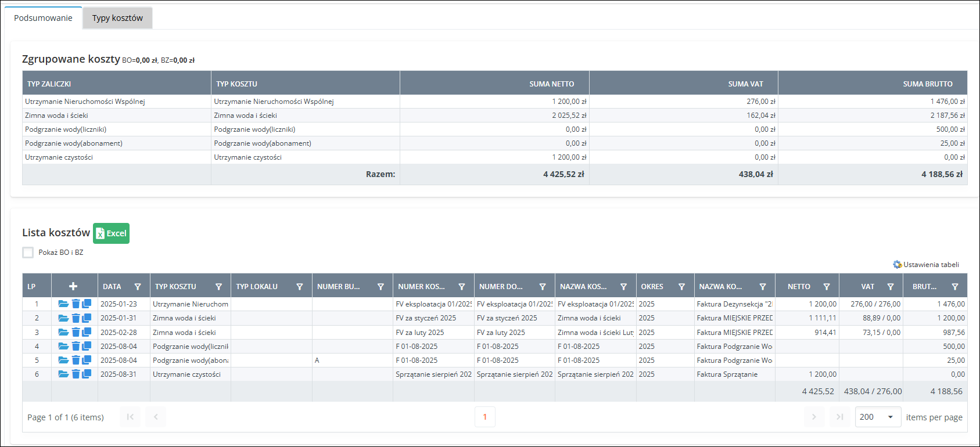The image size is (980, 447).
Task: Delete row 2 using trash icon
Action: (76, 318)
